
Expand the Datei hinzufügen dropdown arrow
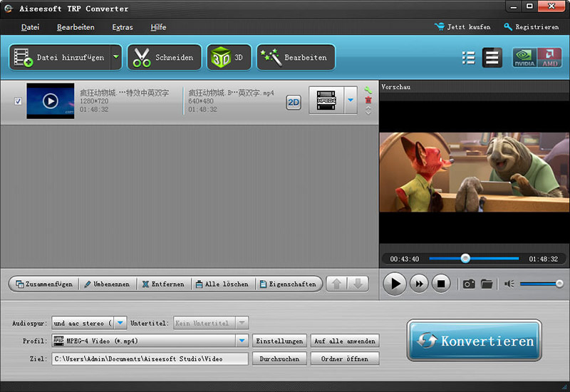(116, 57)
